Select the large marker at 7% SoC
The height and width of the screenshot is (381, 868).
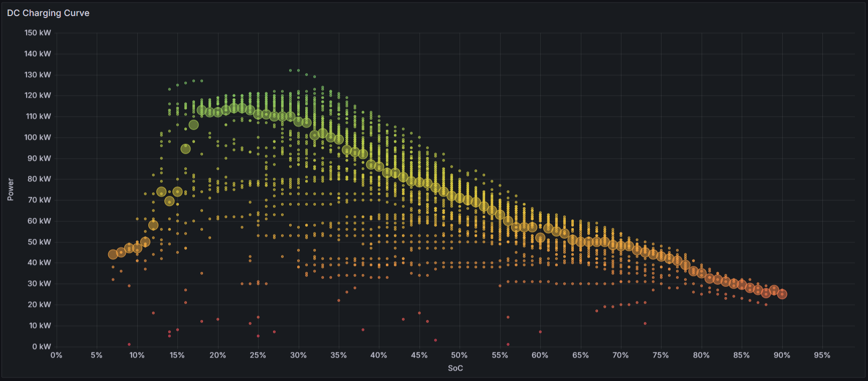(113, 254)
